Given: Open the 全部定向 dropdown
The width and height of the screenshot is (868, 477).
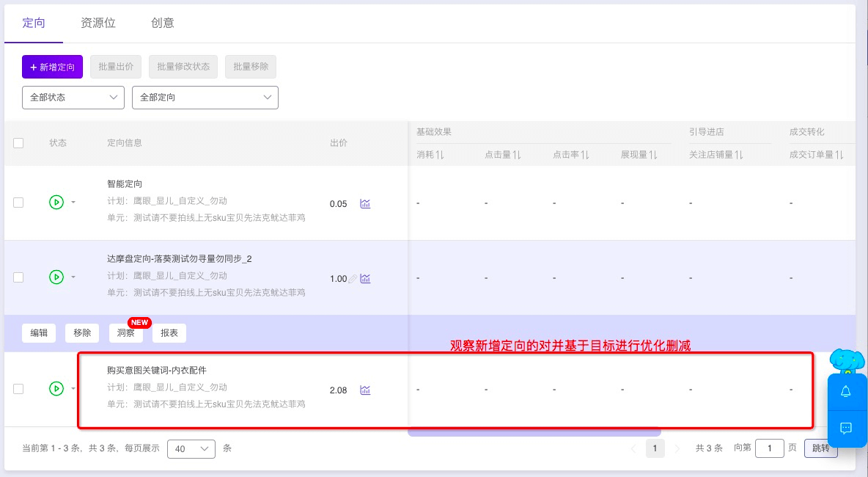Looking at the screenshot, I should 205,98.
